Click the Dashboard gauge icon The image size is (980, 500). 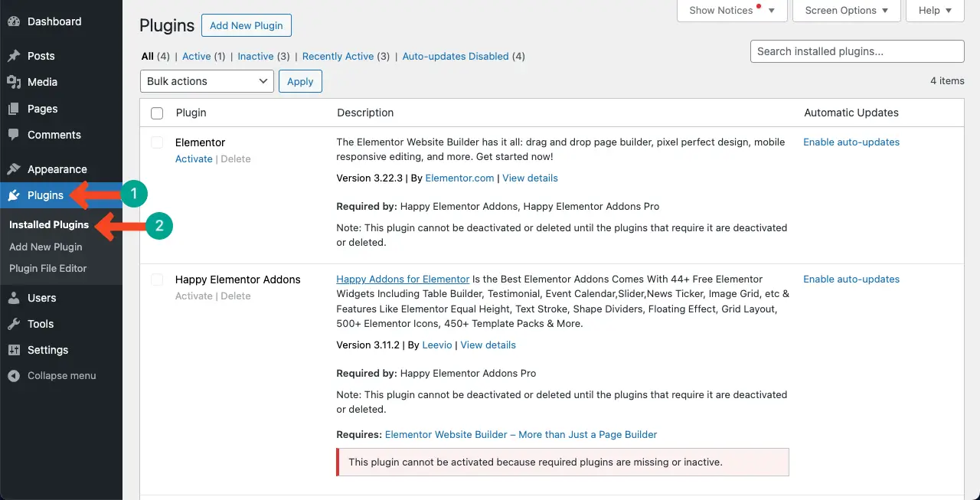(14, 21)
